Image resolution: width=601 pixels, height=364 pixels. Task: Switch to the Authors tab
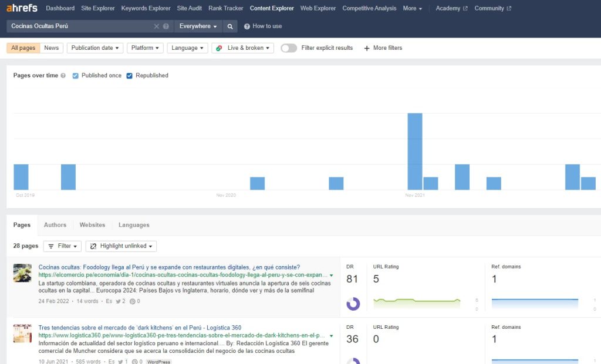pos(55,225)
